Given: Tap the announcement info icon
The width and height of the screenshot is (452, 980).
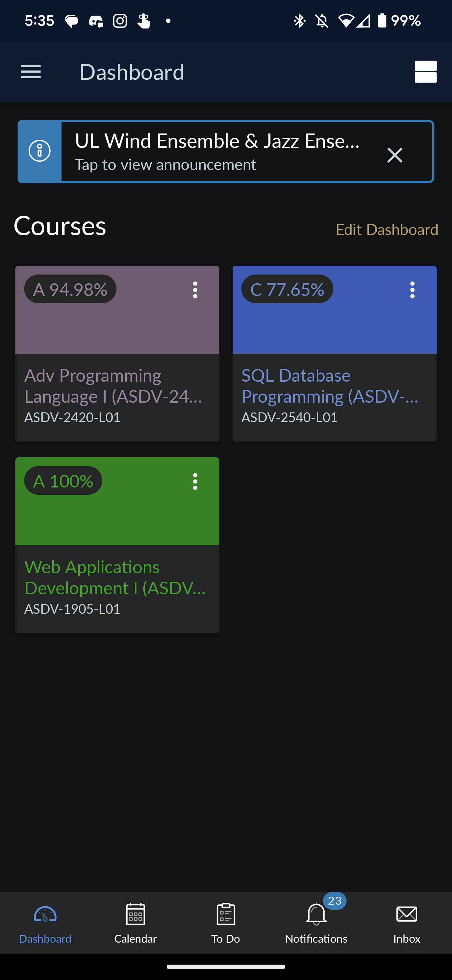Looking at the screenshot, I should click(40, 151).
